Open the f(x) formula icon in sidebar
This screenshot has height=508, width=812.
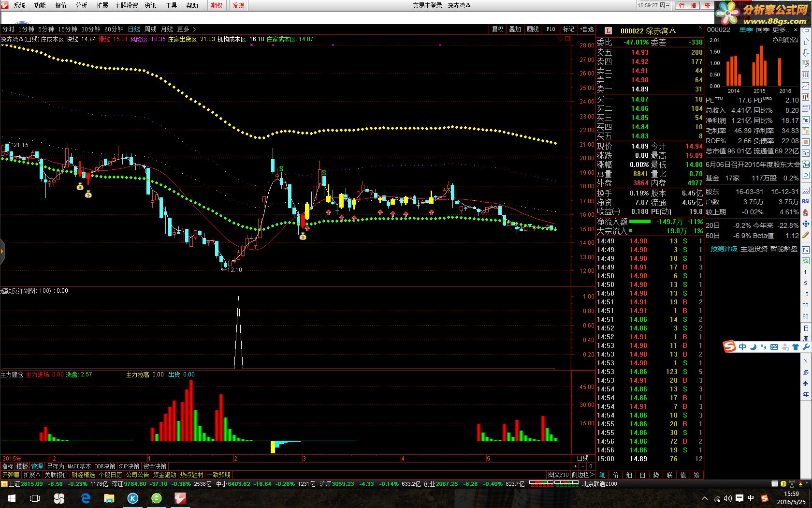click(806, 164)
